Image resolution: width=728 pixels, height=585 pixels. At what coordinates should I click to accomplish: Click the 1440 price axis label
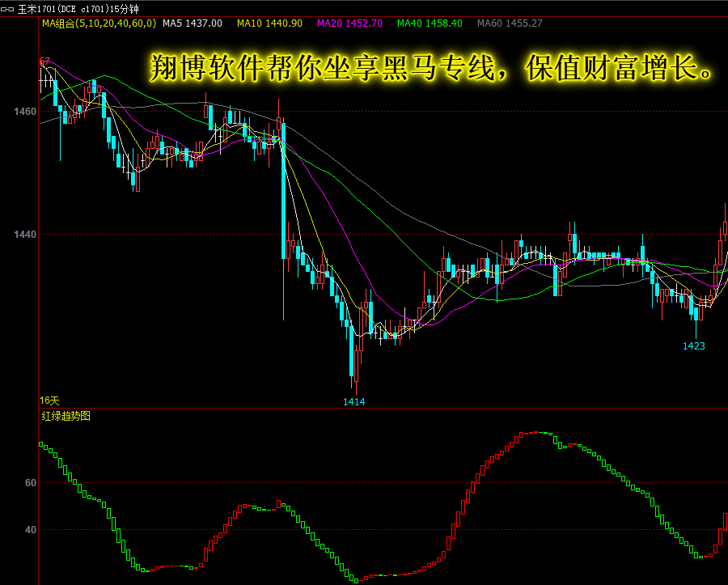(x=25, y=235)
